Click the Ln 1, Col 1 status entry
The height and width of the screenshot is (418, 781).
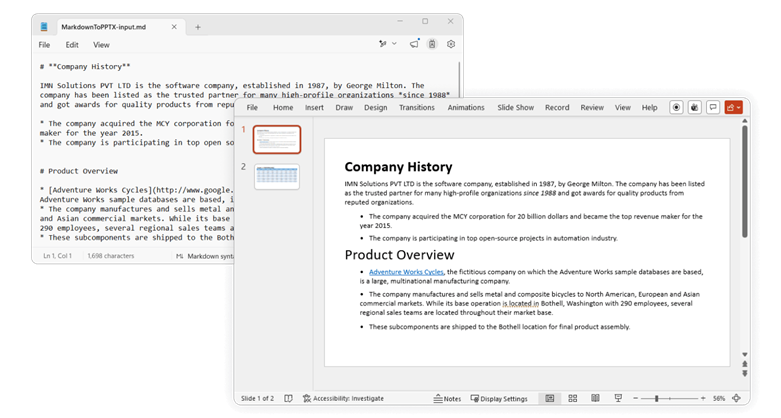(57, 256)
